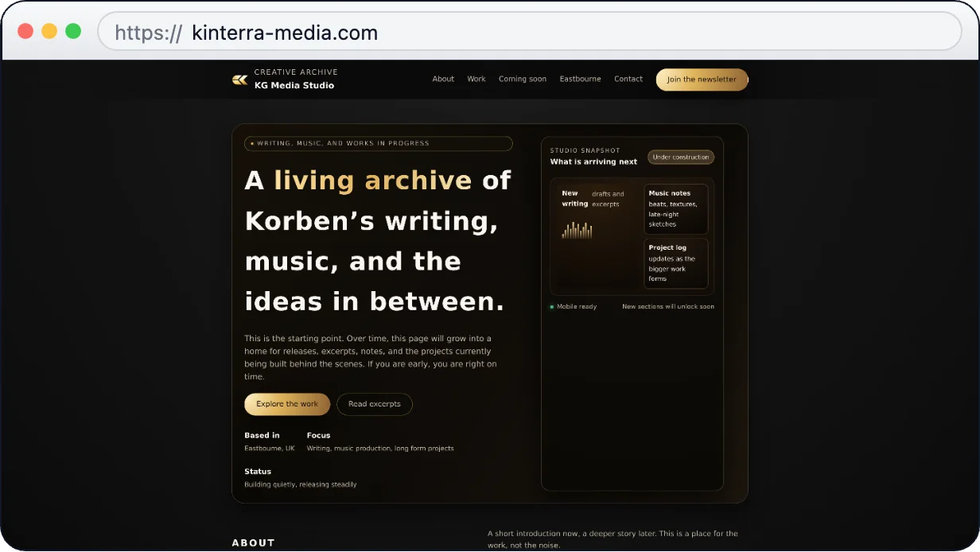
Task: Click the green Mobile ready status dot
Action: 550,306
